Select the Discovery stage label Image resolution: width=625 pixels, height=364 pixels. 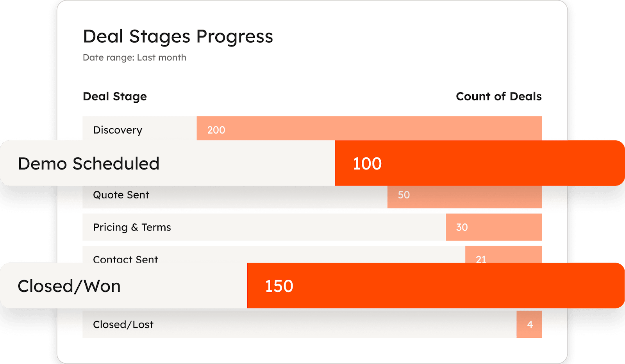click(x=118, y=130)
